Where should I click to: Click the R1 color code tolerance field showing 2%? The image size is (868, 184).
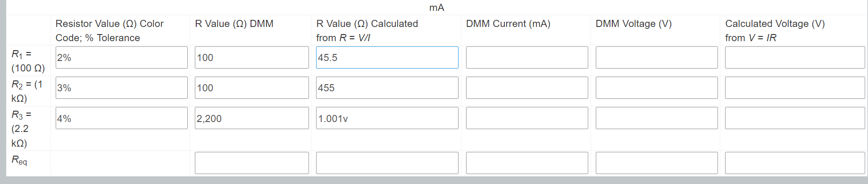point(121,57)
